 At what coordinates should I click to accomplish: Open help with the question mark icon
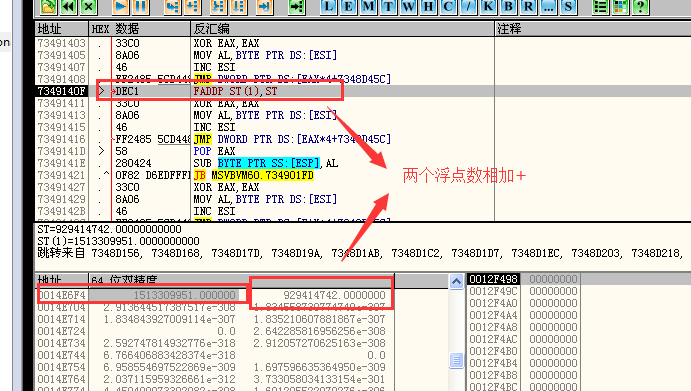click(640, 7)
